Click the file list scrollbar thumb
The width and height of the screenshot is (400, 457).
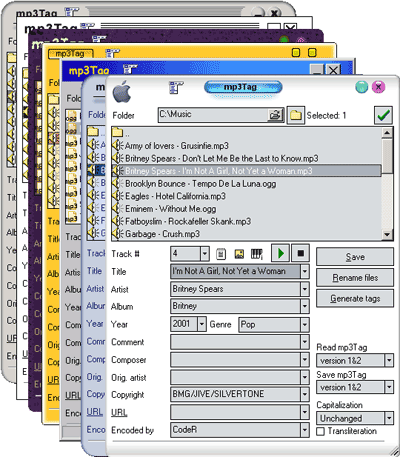(x=387, y=156)
